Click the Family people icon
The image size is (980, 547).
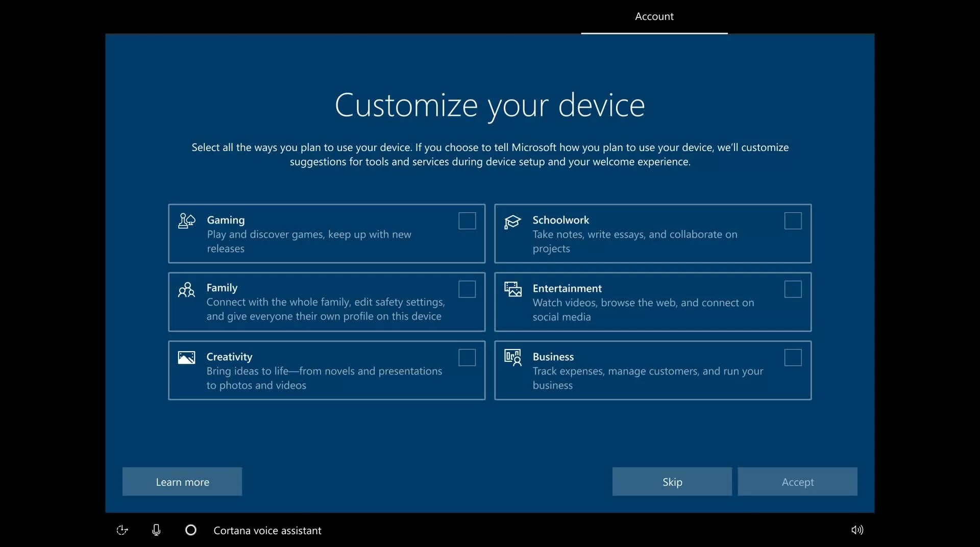coord(186,289)
